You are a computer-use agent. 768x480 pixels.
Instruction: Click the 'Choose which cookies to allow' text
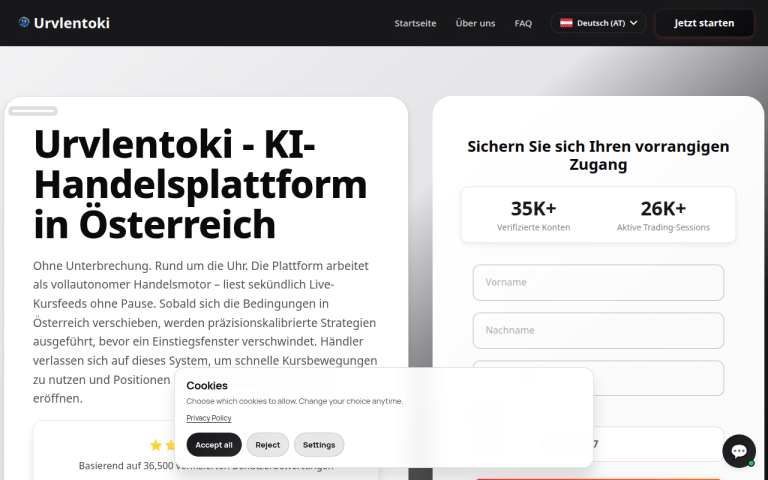click(294, 401)
